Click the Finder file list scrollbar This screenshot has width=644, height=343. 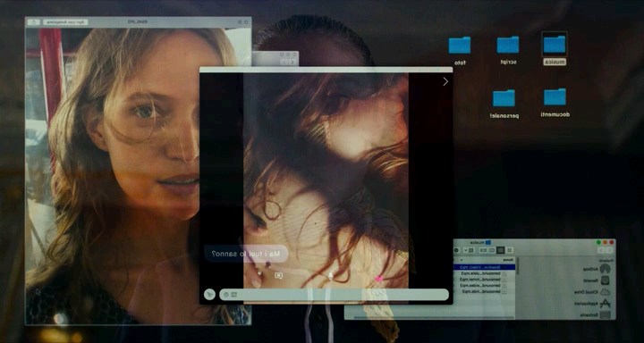click(x=518, y=266)
